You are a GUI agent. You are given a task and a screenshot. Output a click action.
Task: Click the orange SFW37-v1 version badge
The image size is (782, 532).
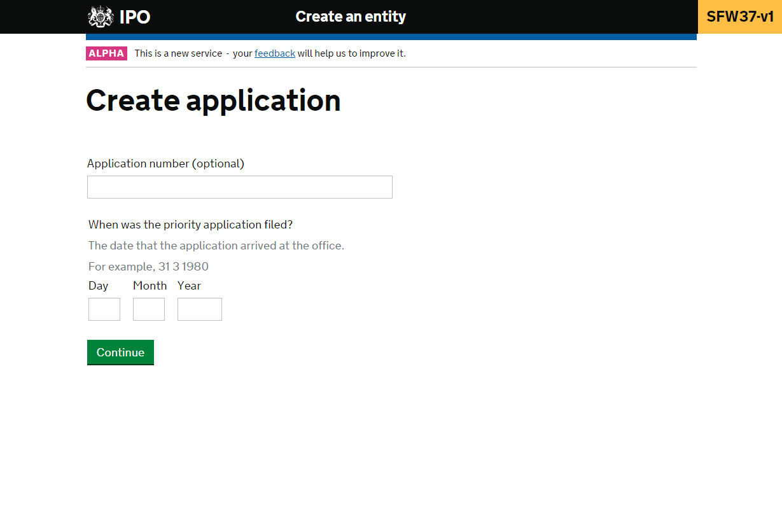739,16
